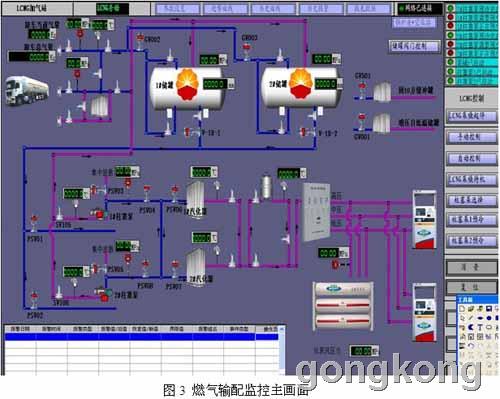Open the first blue top navigation tab

tap(175, 9)
